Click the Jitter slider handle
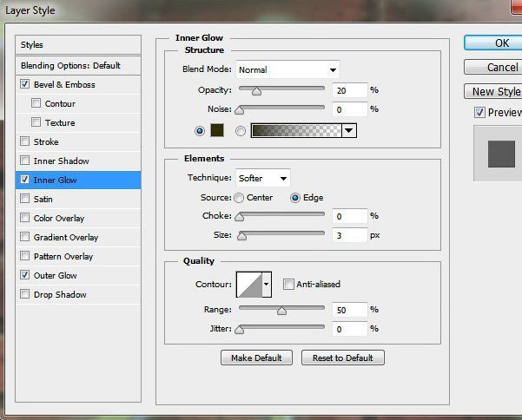Viewport: 522px width, 420px height. click(240, 330)
